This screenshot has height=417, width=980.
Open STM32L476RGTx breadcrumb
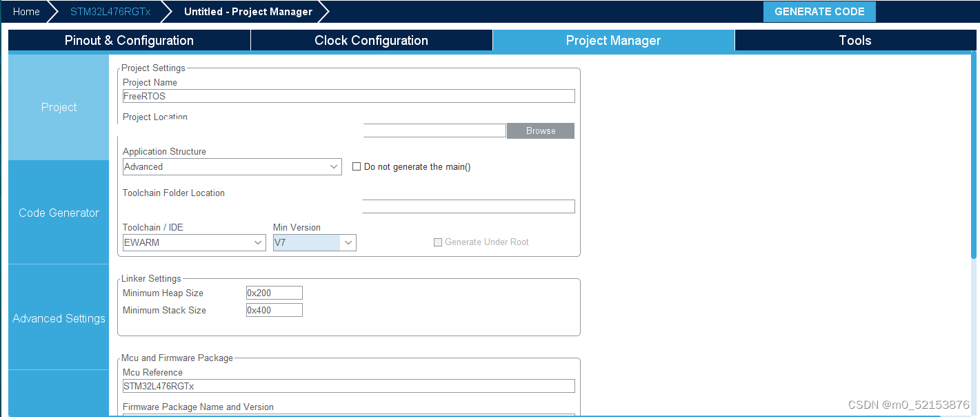[x=110, y=12]
